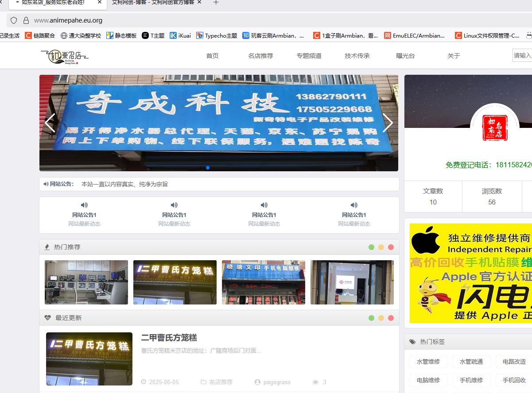Open the 晓塘文印 shop thumbnail
The height and width of the screenshot is (393, 532).
(264, 282)
